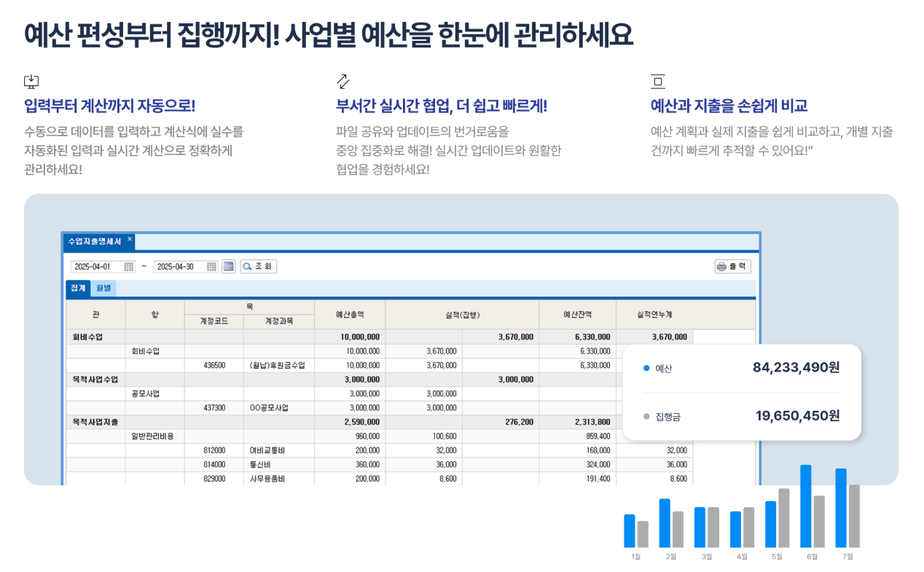This screenshot has width=924, height=572.
Task: Click the 84,233,490원 budget amount
Action: (x=796, y=367)
